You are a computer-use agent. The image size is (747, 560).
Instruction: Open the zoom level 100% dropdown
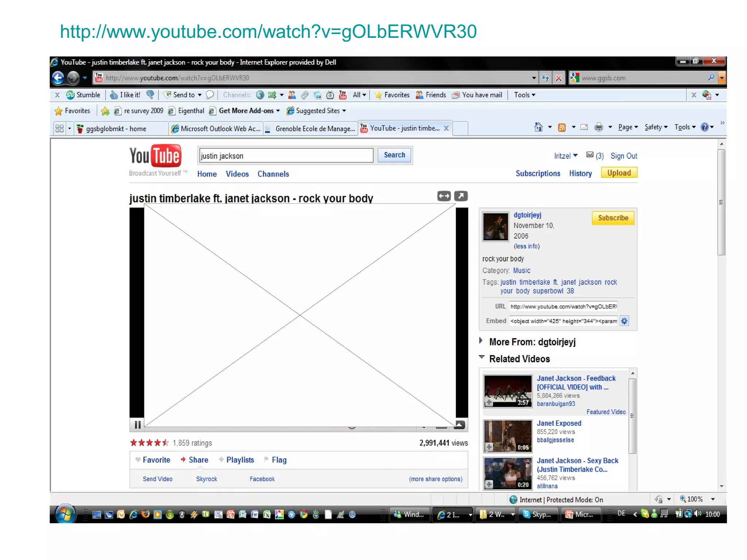pyautogui.click(x=713, y=499)
